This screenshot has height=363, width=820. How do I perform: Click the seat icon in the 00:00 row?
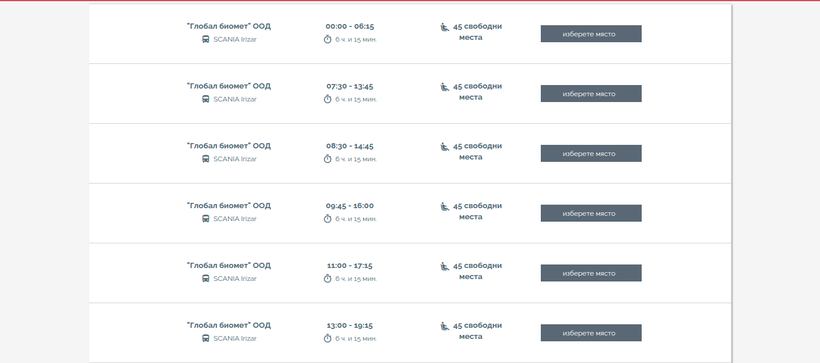point(445,27)
